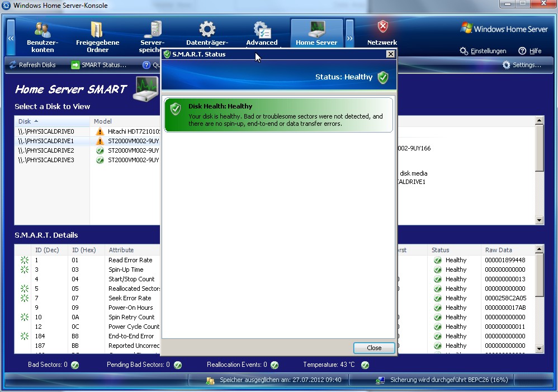Click Speicher ausgeglichen status bar icon
This screenshot has height=392, width=558.
(210, 381)
